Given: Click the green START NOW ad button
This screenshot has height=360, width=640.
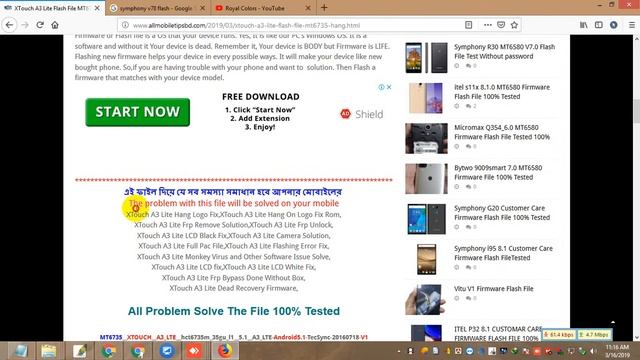Looking at the screenshot, I should tap(138, 112).
